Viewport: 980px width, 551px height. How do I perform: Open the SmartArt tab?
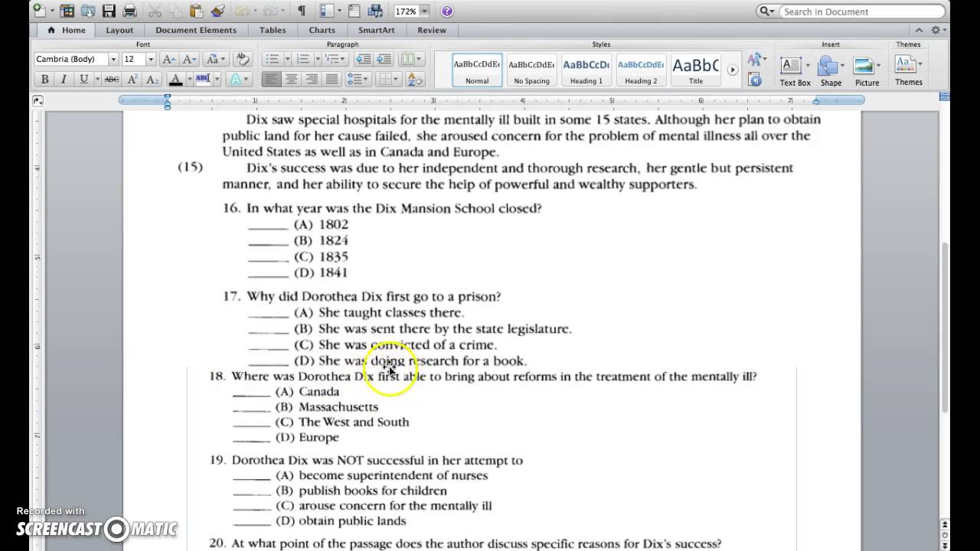pos(377,30)
